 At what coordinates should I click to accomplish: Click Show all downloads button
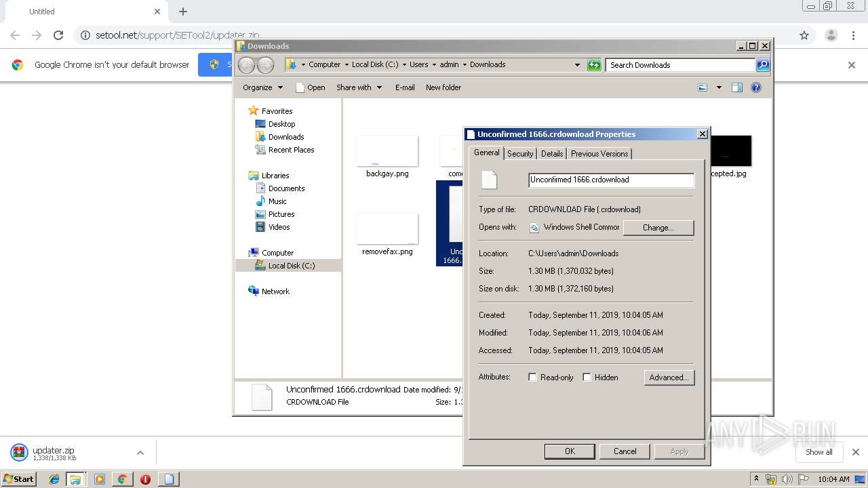click(x=818, y=452)
